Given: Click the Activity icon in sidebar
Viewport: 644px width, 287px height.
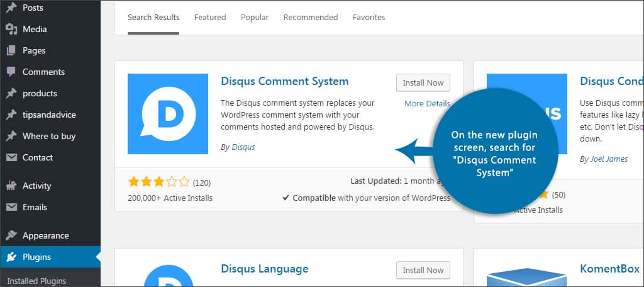Looking at the screenshot, I should (11, 186).
